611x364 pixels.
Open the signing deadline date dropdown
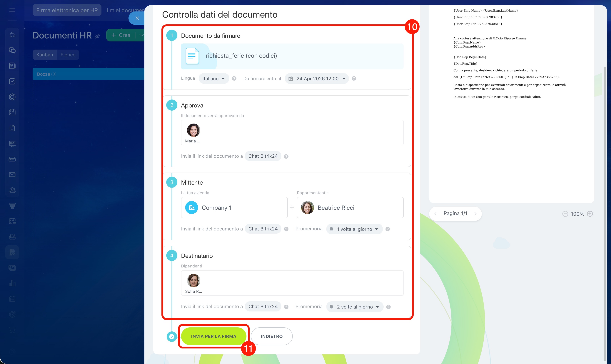(x=317, y=78)
